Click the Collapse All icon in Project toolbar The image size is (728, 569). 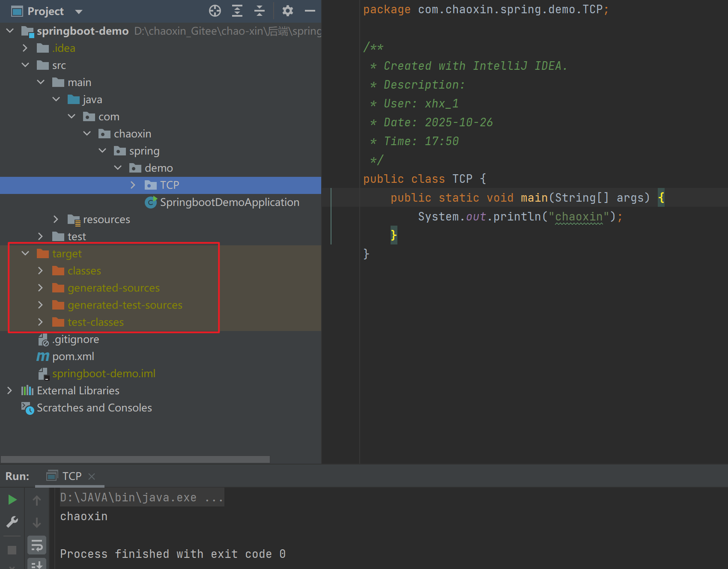(260, 11)
